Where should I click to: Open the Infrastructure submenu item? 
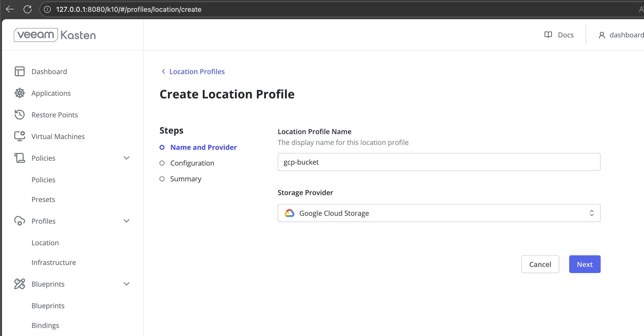(53, 262)
